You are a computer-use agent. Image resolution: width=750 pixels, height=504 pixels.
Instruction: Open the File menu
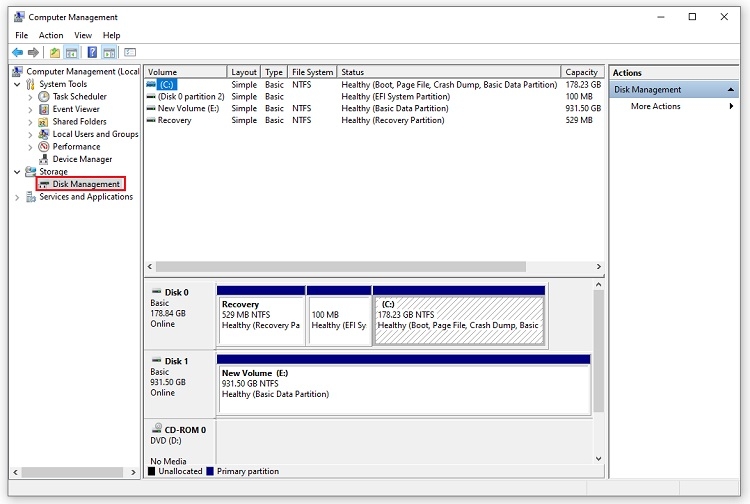point(22,35)
